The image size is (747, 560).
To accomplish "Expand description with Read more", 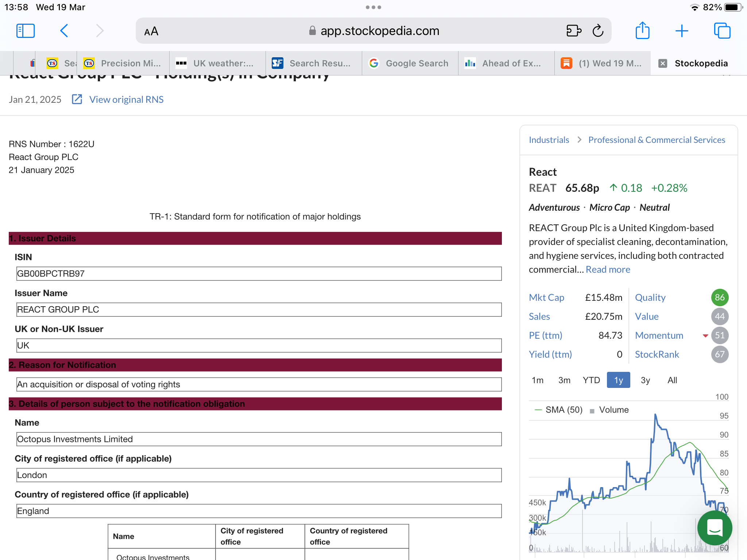I will tap(608, 269).
